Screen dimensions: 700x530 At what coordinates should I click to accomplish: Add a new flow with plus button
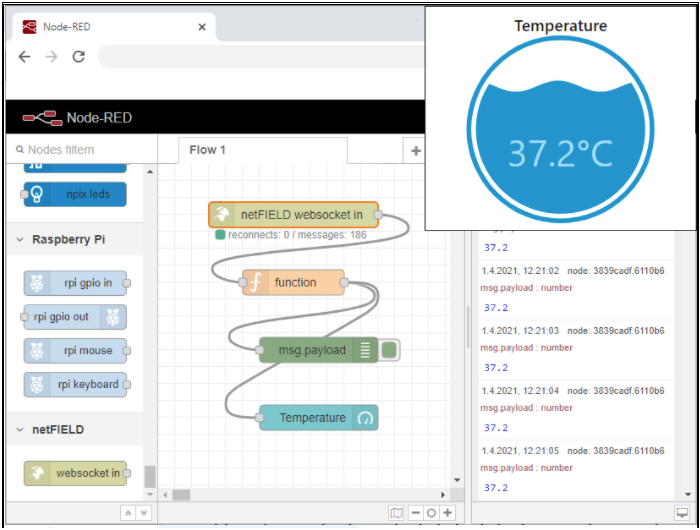(415, 150)
